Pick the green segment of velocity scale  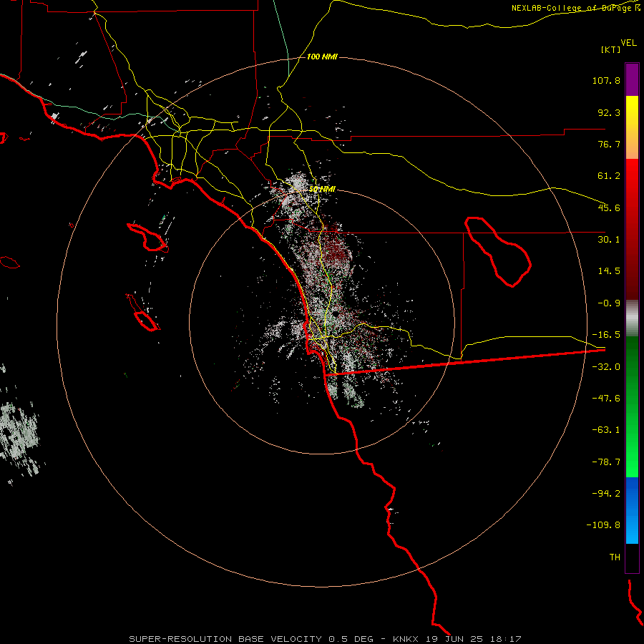point(632,406)
